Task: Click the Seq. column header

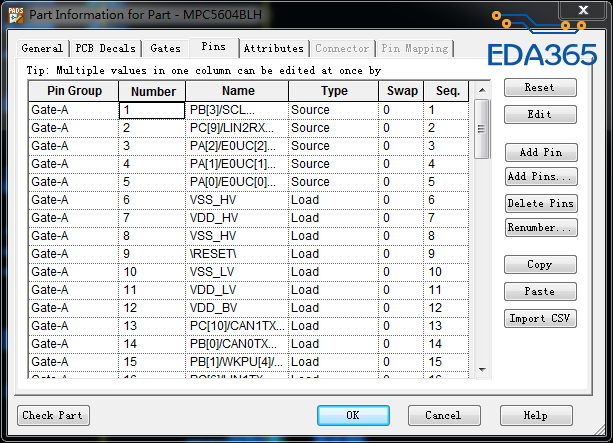Action: pos(446,91)
